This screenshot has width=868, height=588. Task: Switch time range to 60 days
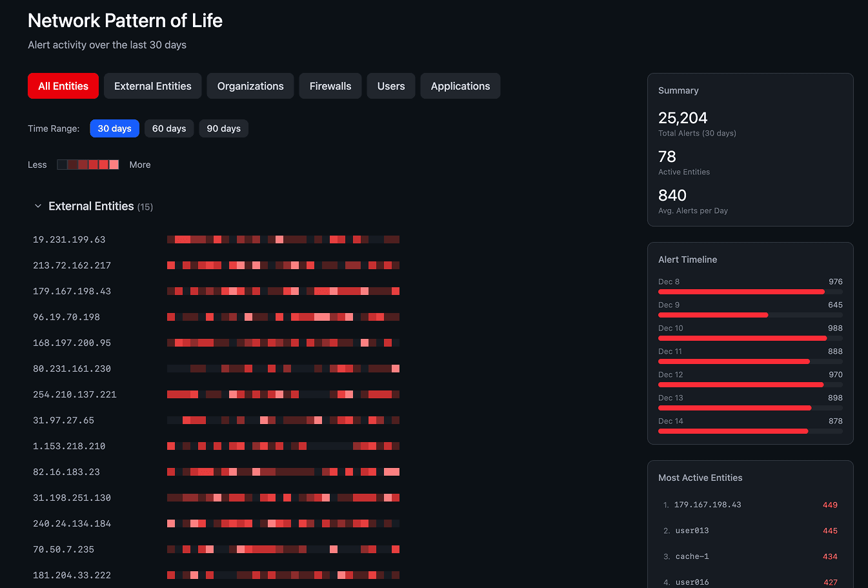(x=168, y=128)
